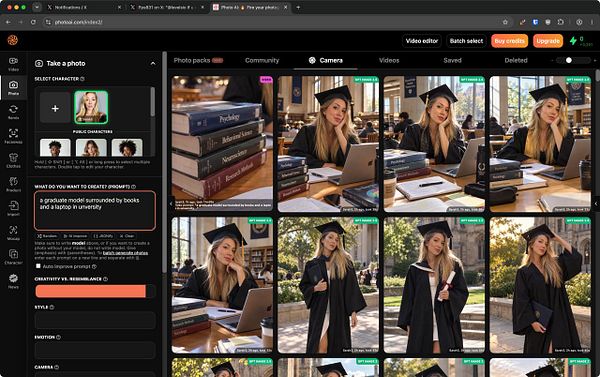Click the Upgrade button

[x=548, y=41]
